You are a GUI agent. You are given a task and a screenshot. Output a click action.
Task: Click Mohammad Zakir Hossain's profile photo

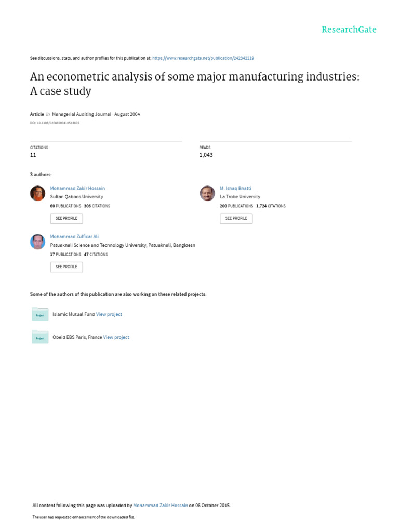click(x=38, y=193)
